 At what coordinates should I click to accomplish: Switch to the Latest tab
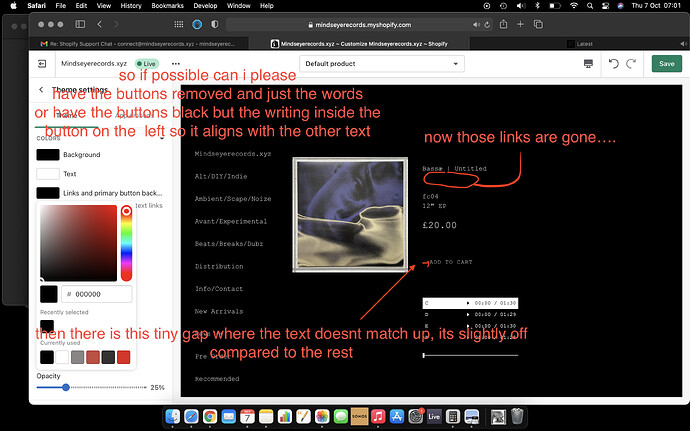coord(580,44)
